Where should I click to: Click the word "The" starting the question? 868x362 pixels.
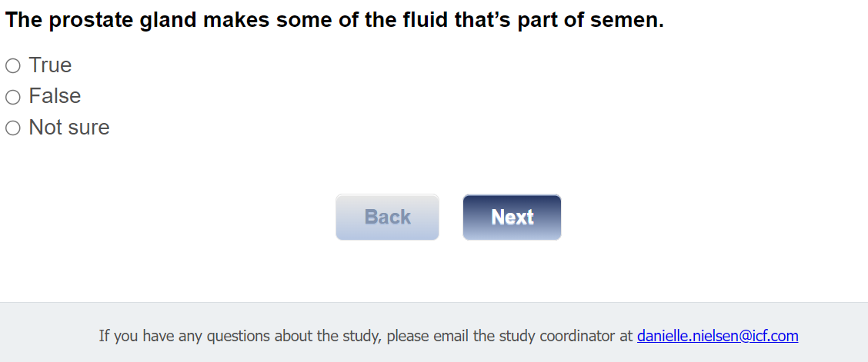(x=23, y=21)
